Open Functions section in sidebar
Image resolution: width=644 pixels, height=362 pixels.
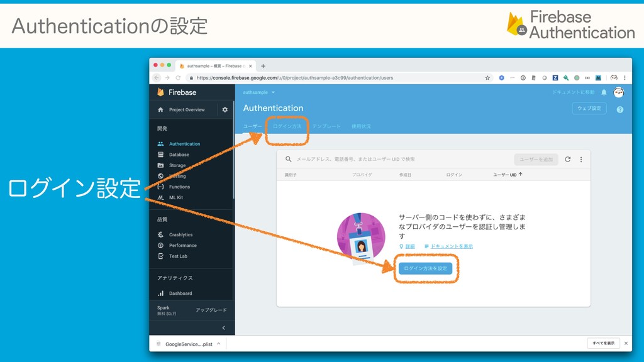point(179,187)
